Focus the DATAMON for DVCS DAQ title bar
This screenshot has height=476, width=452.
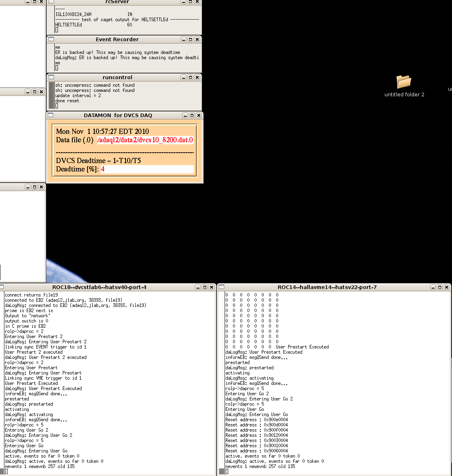pyautogui.click(x=118, y=116)
